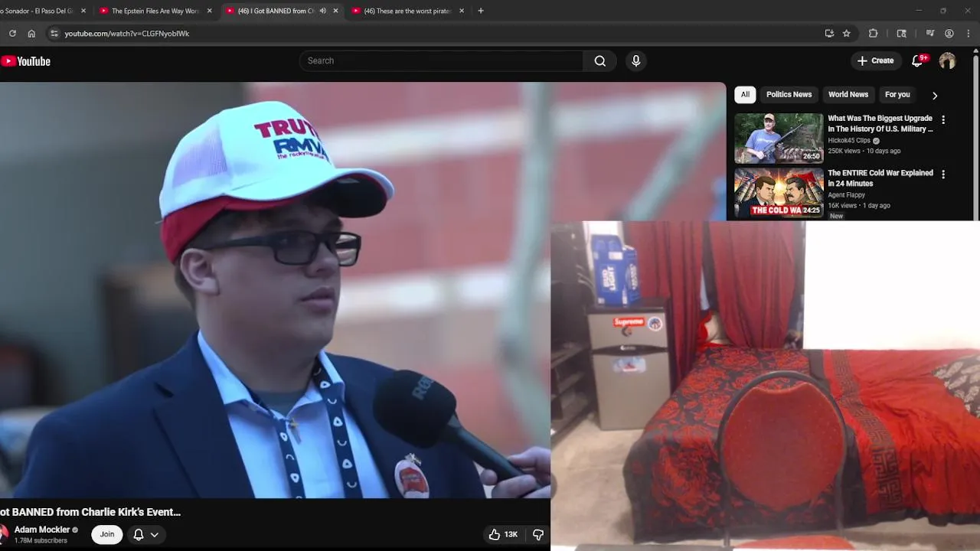Viewport: 980px width, 551px height.
Task: Click the search magnifier button
Action: 600,61
